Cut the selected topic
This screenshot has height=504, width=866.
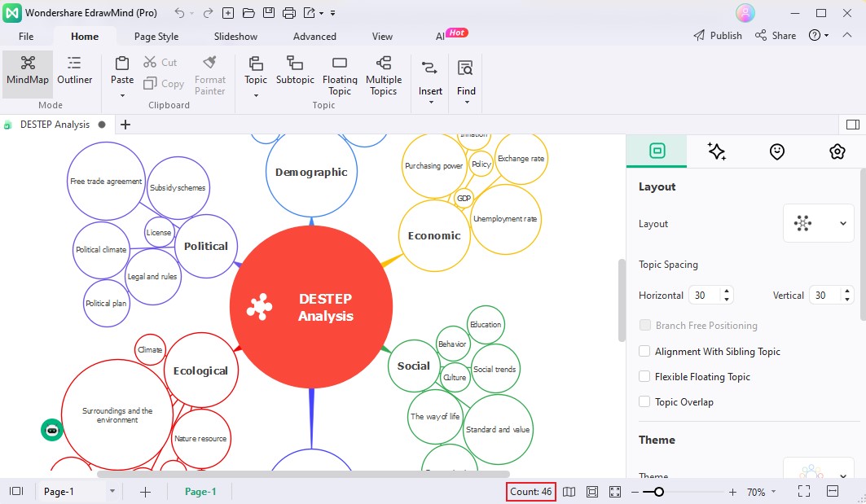pos(160,63)
